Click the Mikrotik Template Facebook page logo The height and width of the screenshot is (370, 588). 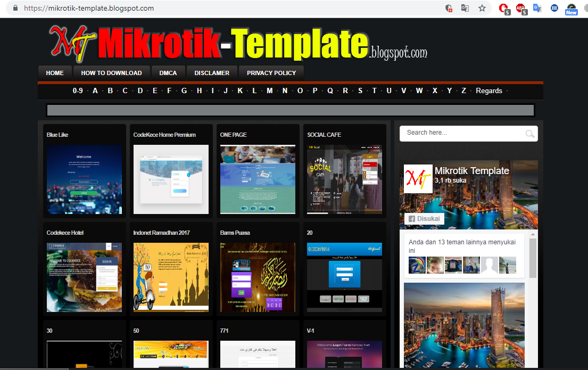418,179
